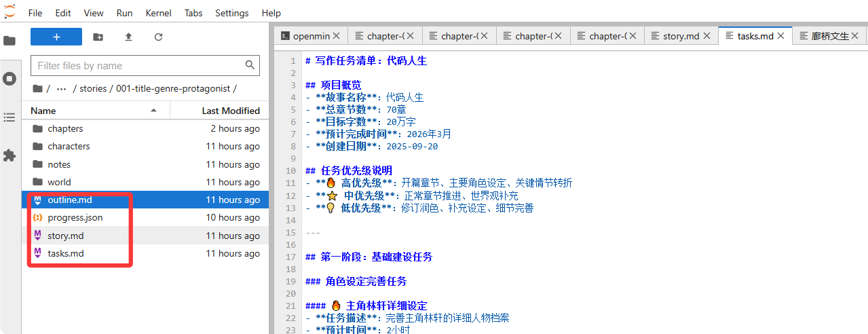Place cursor on '## 项目概览' heading
This screenshot has height=334, width=868.
click(x=333, y=85)
